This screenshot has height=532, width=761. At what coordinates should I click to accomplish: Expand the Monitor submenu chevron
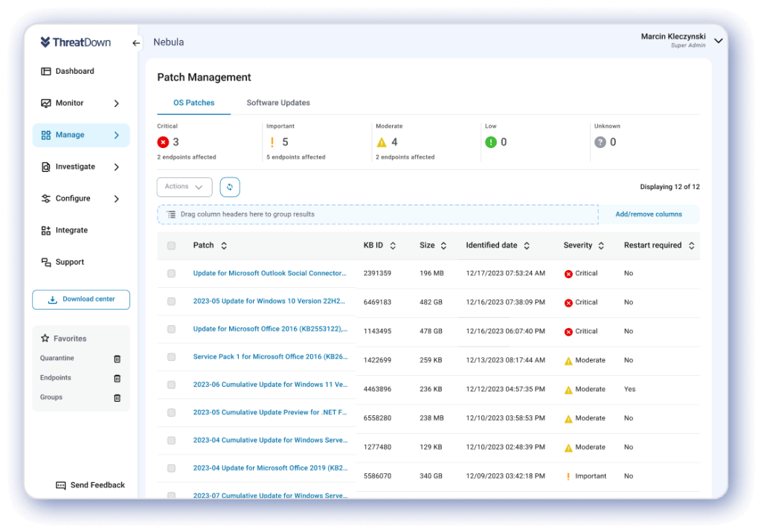click(117, 103)
